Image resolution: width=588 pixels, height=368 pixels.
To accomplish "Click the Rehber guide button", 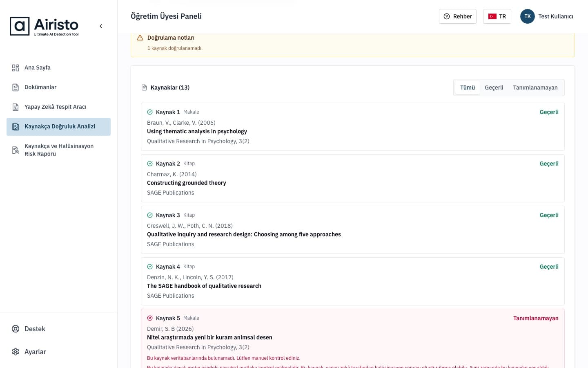I will pos(457,16).
